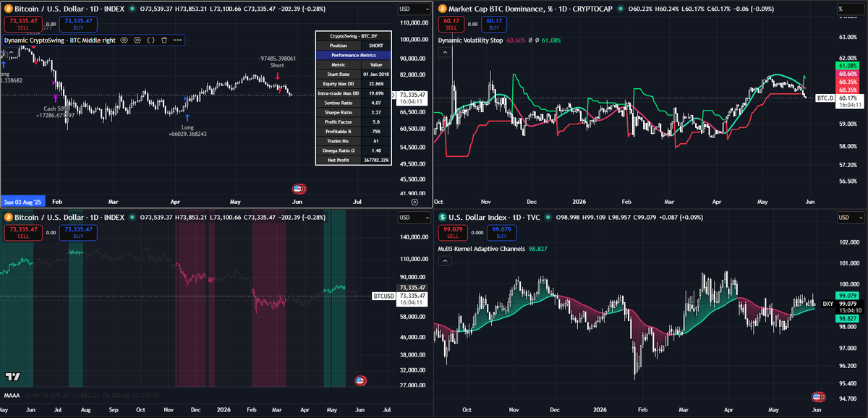Click Performance Metrics header in stats table
This screenshot has height=418, width=868.
(x=354, y=55)
